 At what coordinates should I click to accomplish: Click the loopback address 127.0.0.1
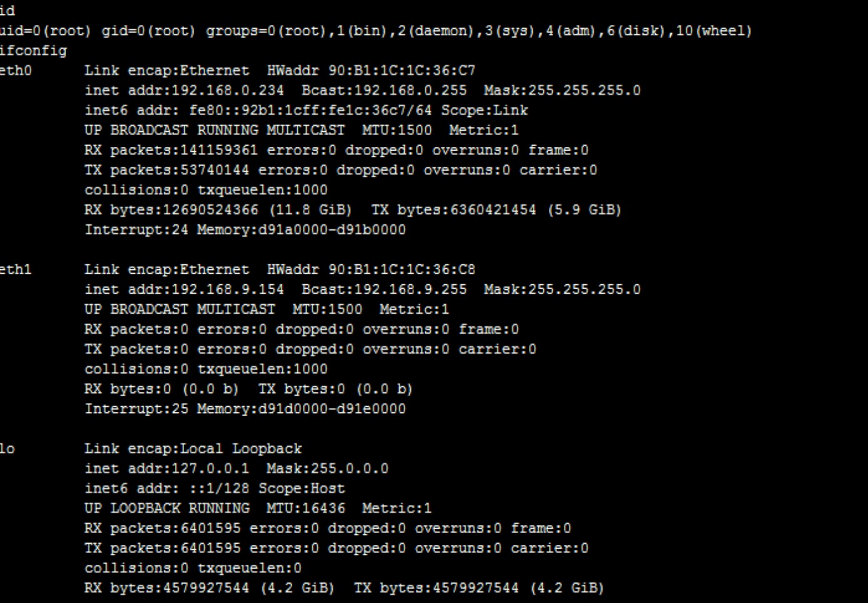(210, 468)
